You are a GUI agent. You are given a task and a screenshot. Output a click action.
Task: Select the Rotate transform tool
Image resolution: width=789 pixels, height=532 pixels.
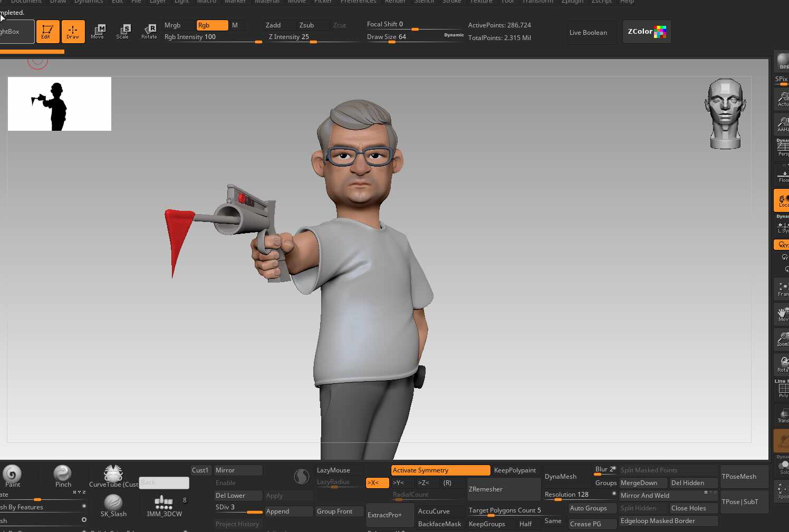tap(149, 31)
